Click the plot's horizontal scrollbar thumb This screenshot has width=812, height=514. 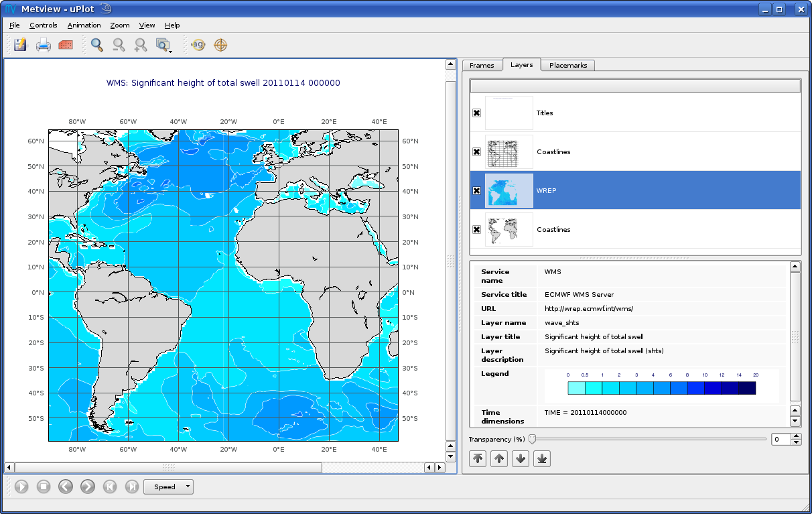(x=168, y=468)
